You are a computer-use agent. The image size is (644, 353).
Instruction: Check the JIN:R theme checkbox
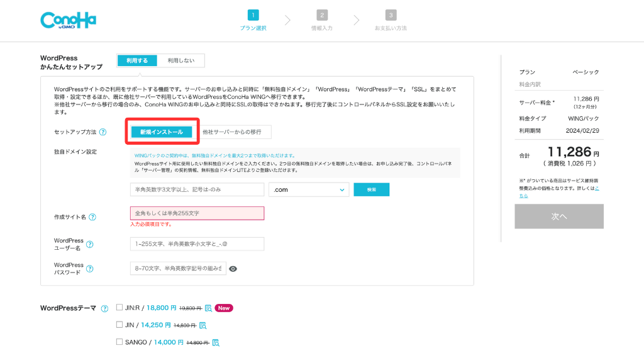pos(119,307)
